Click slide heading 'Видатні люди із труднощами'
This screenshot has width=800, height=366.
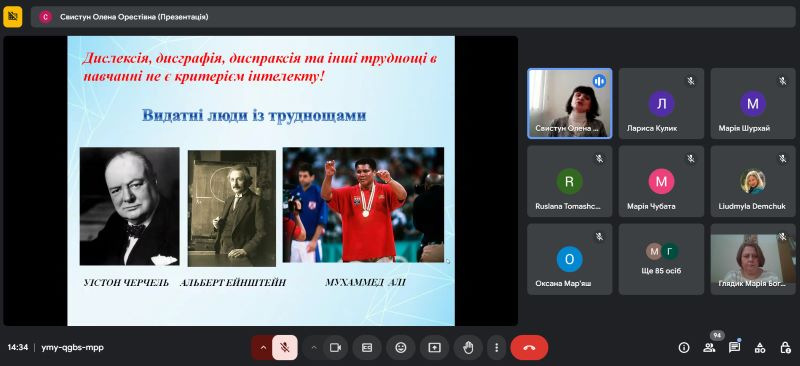254,115
